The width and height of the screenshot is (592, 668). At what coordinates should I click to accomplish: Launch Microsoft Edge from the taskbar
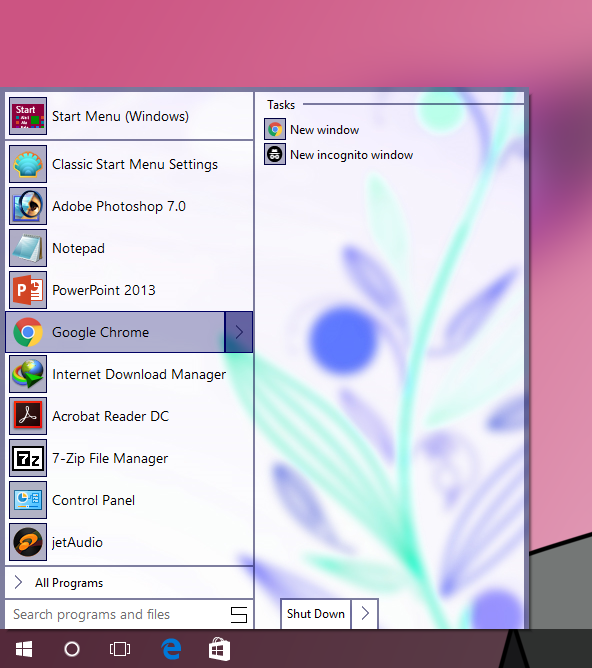click(x=171, y=649)
